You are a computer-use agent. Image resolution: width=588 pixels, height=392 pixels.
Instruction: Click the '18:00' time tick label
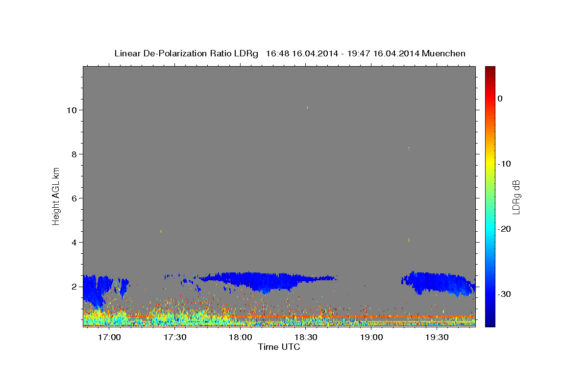(241, 338)
